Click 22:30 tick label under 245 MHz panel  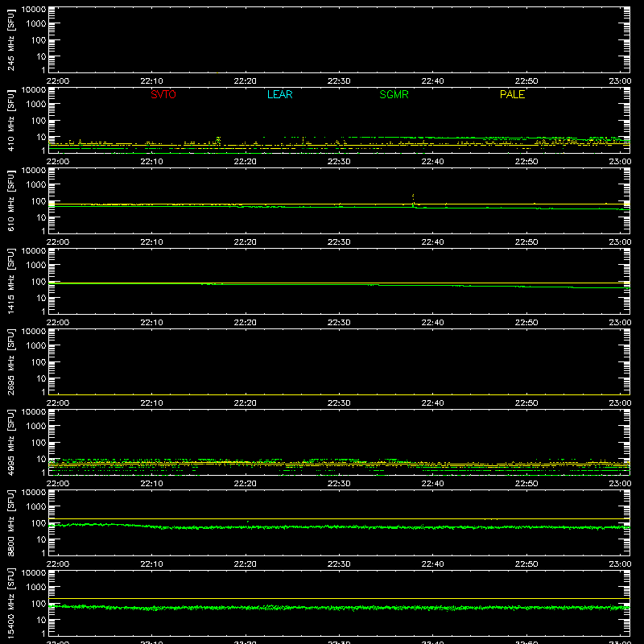click(339, 81)
